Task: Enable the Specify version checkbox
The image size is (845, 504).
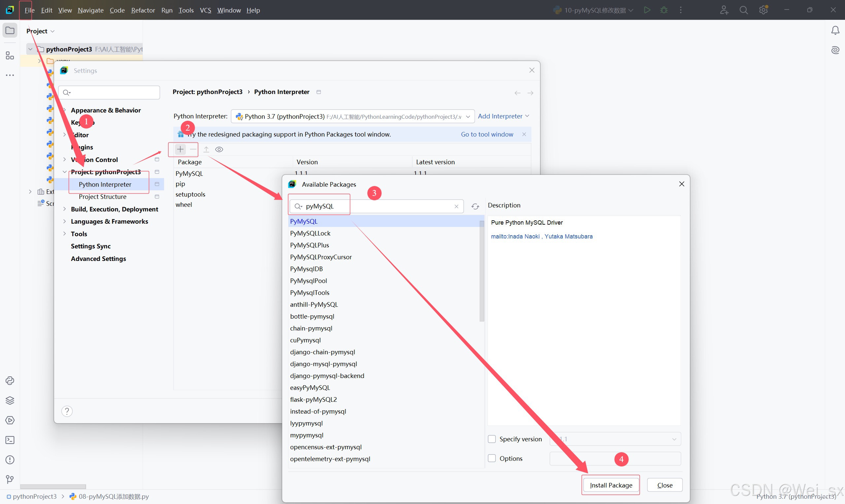Action: tap(491, 439)
